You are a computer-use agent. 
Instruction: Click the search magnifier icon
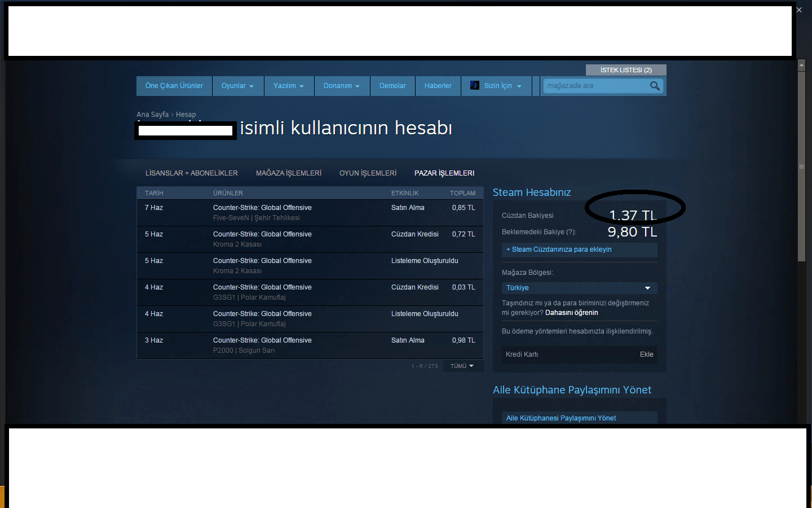pos(655,86)
